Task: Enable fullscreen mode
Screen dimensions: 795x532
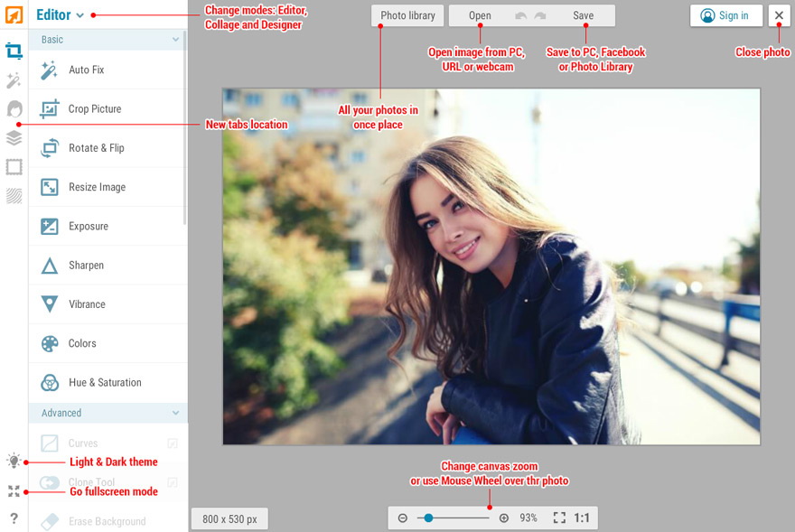Action: tap(13, 491)
